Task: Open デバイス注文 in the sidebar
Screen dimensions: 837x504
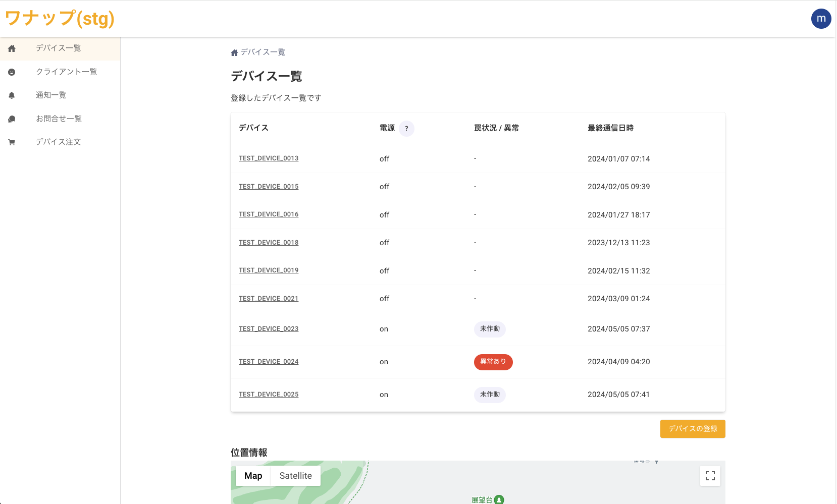Action: coord(60,142)
